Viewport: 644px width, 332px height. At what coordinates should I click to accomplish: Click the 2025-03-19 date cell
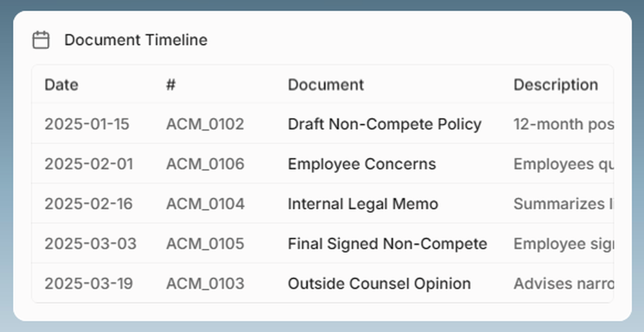(88, 284)
